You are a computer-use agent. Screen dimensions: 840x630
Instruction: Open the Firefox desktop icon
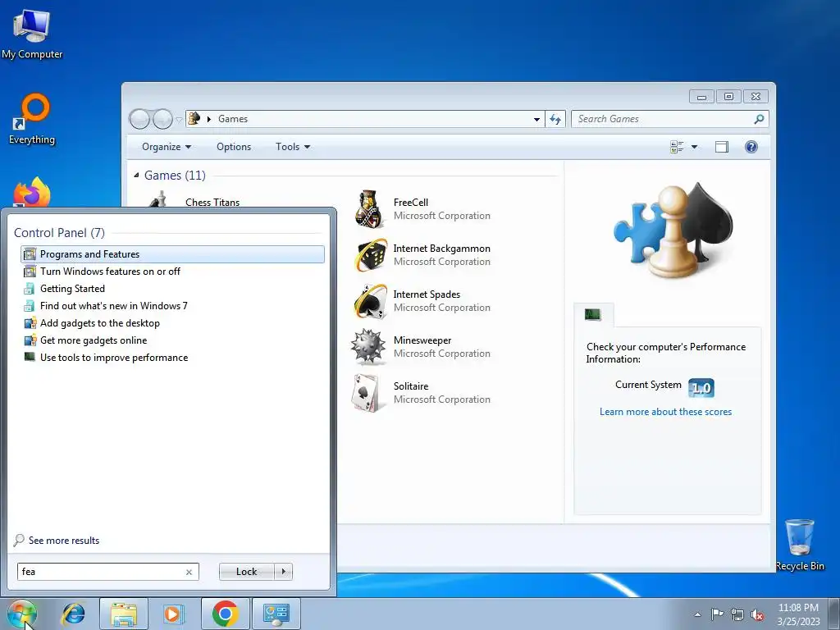pos(32,193)
